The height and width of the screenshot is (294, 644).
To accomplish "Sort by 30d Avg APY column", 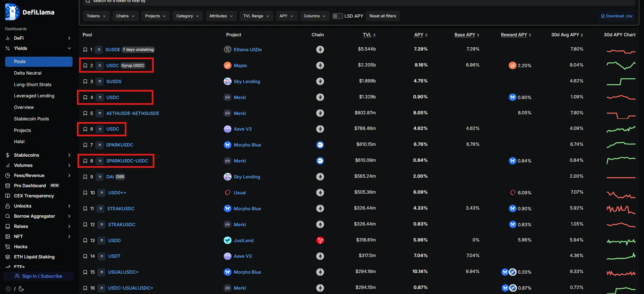I will click(x=567, y=35).
